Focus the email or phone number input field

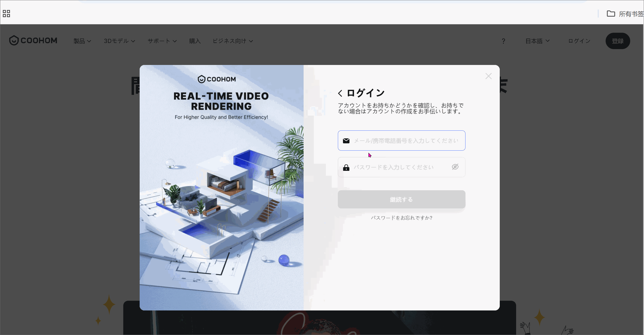coord(402,141)
